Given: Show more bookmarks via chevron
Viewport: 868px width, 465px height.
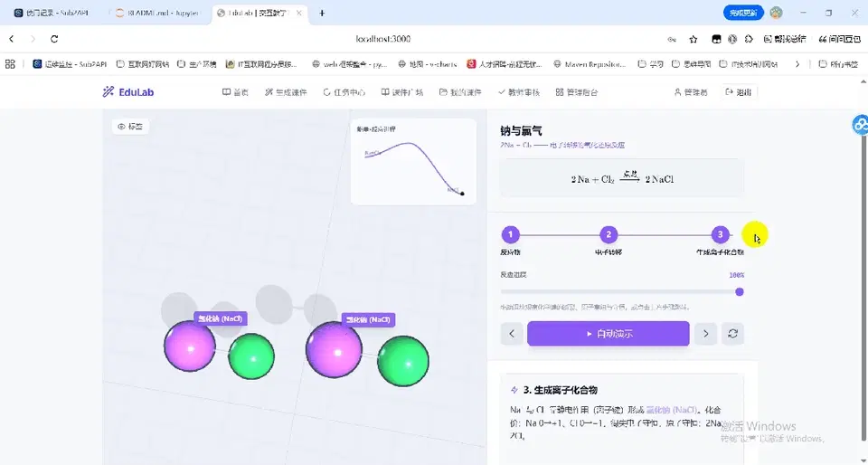Looking at the screenshot, I should point(797,64).
